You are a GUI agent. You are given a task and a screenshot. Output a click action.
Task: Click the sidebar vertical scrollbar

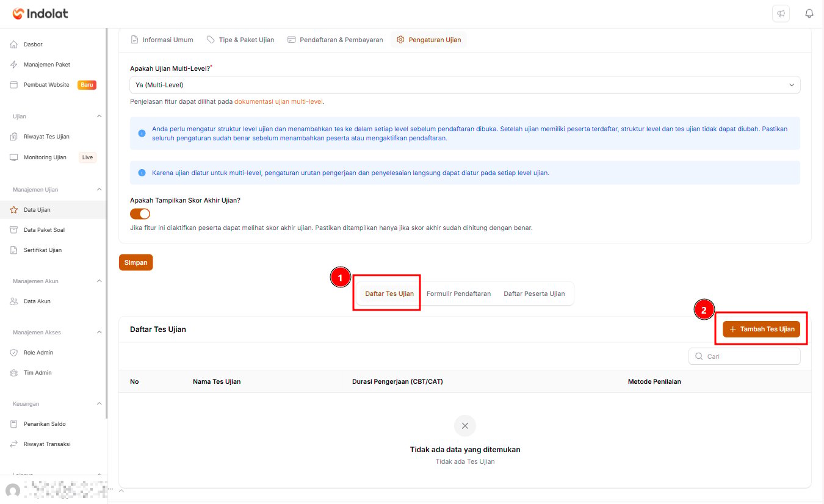pyautogui.click(x=107, y=223)
